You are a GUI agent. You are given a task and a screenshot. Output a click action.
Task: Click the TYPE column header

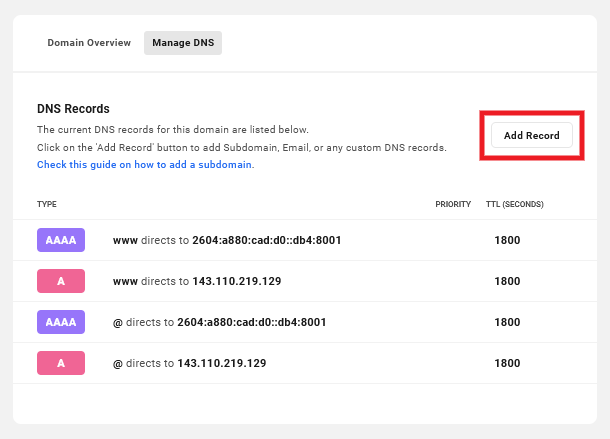tap(47, 204)
